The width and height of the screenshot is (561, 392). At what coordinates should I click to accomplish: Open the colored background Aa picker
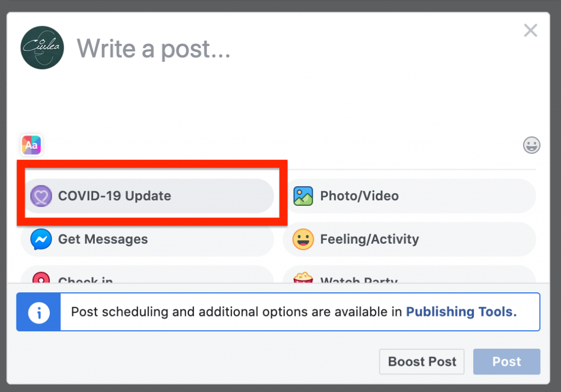tap(31, 145)
